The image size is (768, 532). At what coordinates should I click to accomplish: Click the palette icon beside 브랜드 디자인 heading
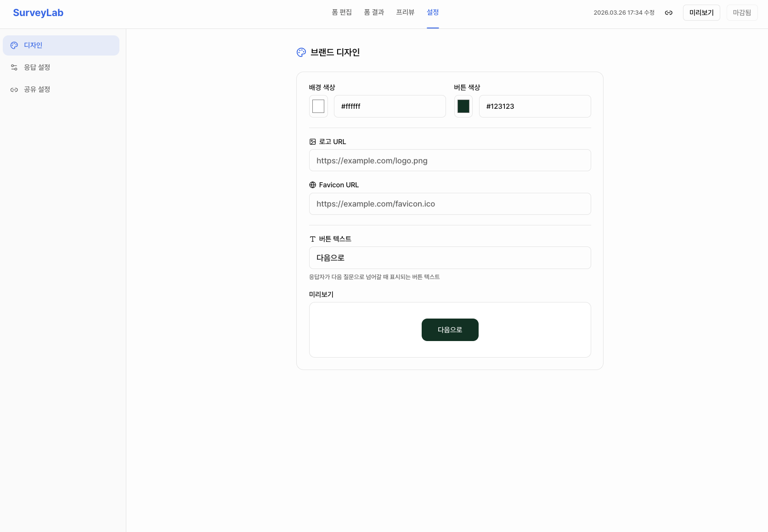[301, 52]
